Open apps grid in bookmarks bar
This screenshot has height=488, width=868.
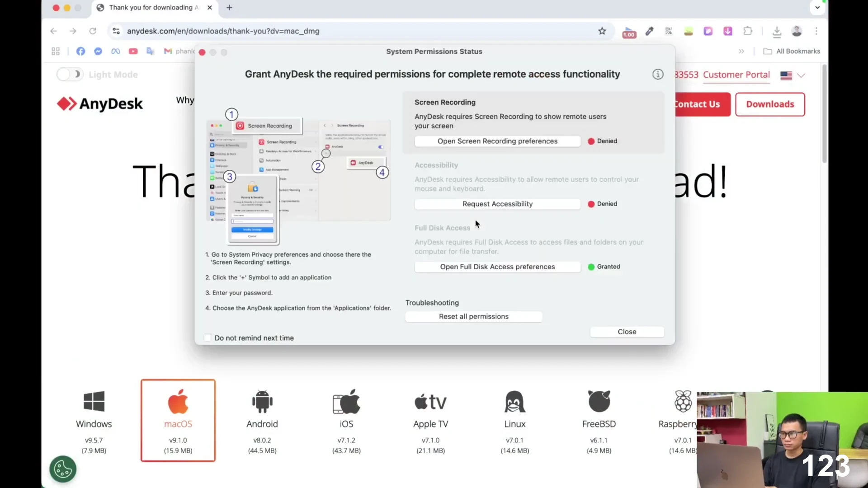pyautogui.click(x=56, y=51)
